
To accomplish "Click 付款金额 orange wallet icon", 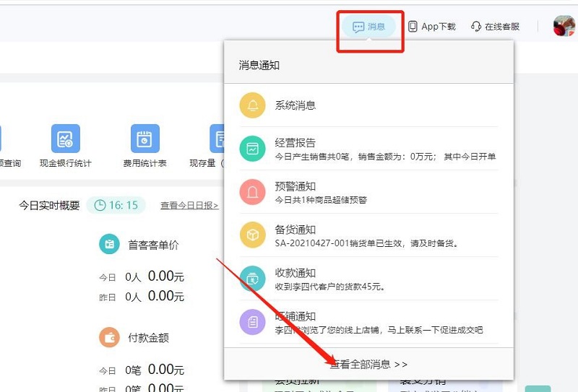I will (x=110, y=337).
